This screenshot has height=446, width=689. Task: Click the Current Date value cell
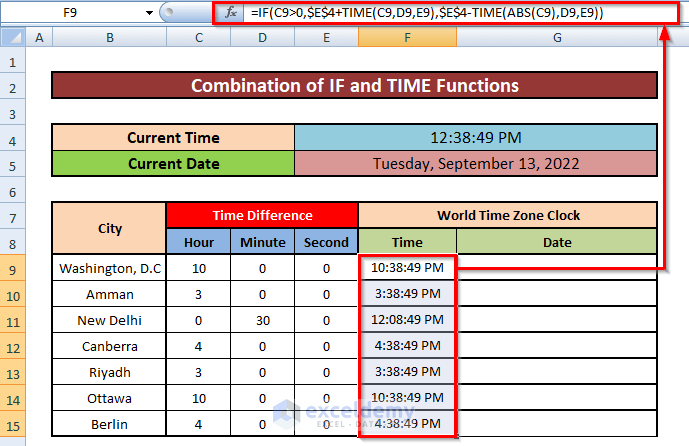coord(476,163)
